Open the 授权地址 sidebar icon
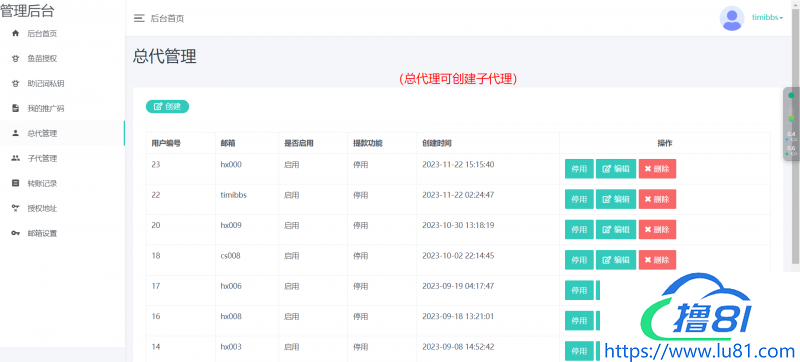 point(15,209)
